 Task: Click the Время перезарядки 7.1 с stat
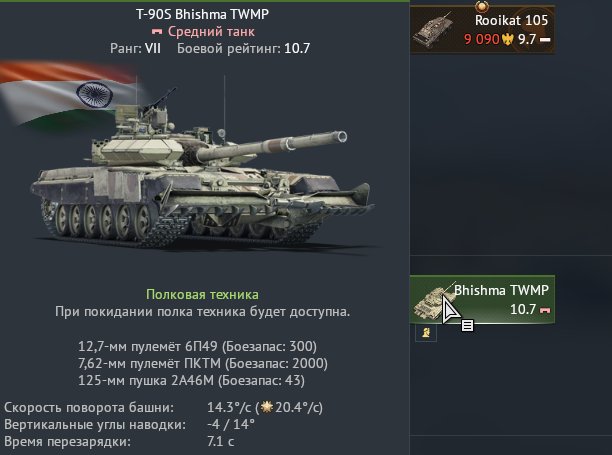coord(119,442)
